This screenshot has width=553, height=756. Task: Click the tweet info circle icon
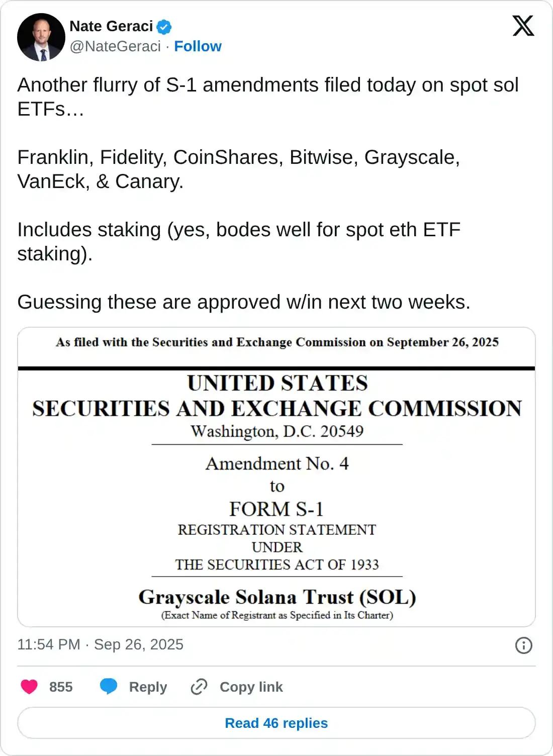[523, 645]
